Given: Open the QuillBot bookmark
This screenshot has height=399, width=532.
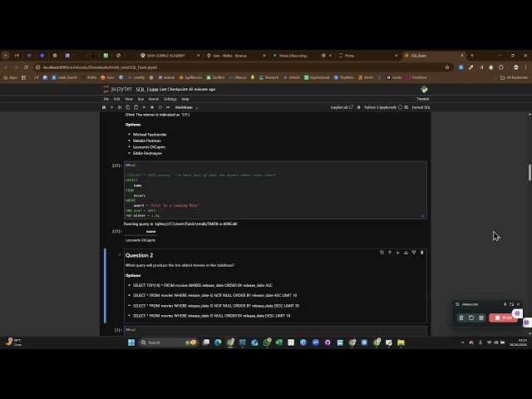Looking at the screenshot, I should click(x=215, y=77).
